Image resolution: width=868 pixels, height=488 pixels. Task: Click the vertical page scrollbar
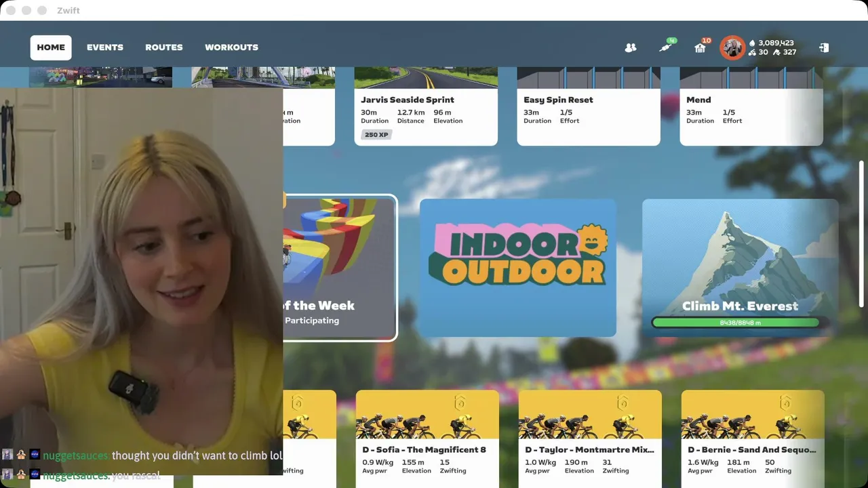click(862, 234)
